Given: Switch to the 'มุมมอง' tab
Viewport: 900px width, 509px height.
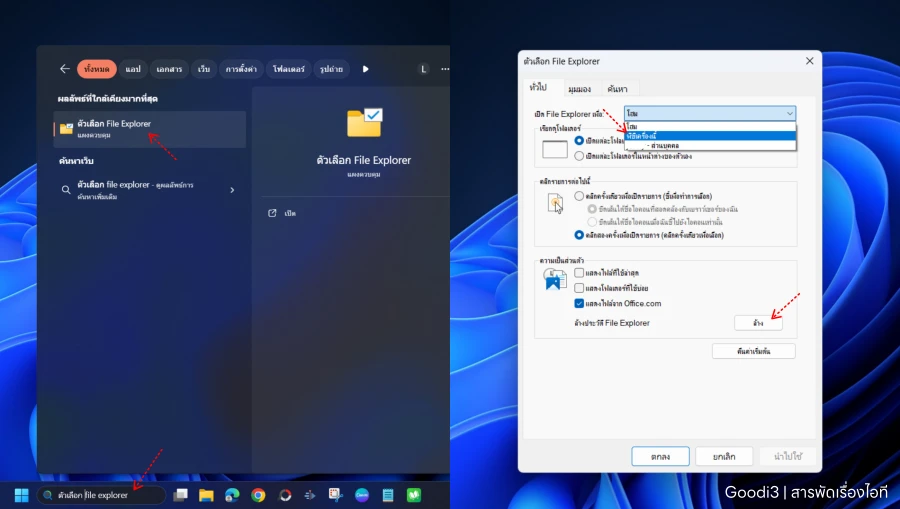Looking at the screenshot, I should (578, 89).
